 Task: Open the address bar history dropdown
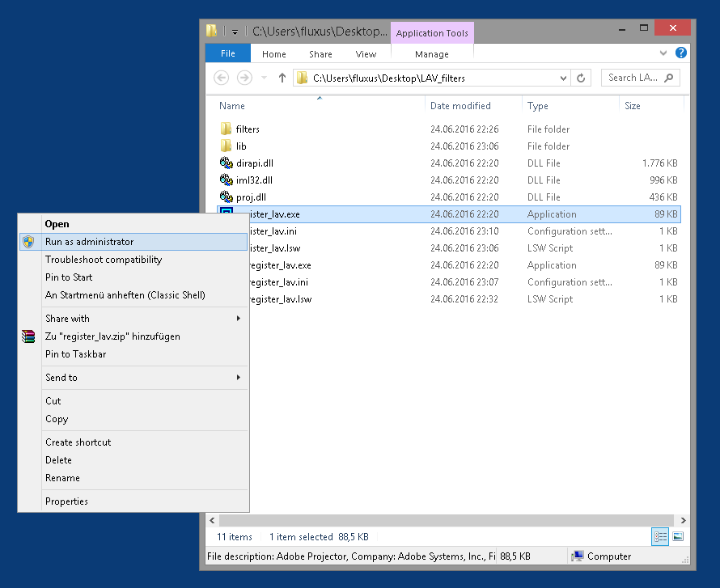point(564,78)
